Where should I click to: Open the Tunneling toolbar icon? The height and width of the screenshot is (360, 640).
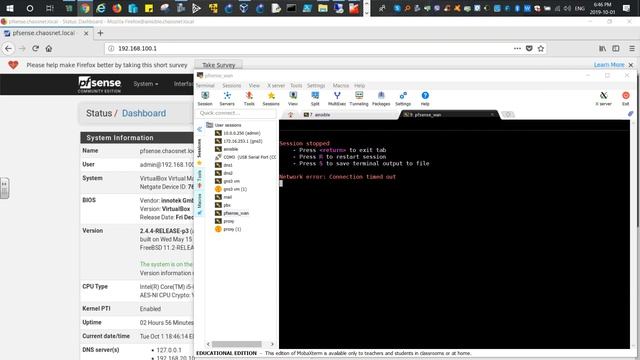[x=359, y=98]
